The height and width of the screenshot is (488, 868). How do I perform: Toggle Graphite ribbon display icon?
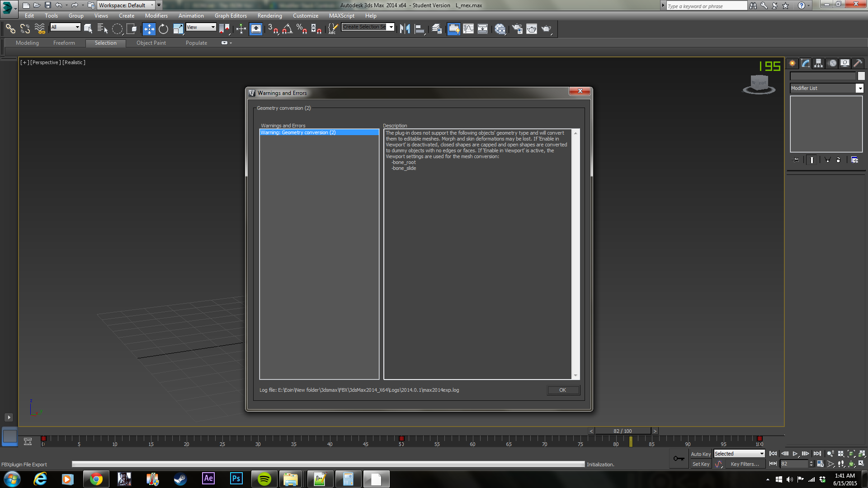[x=453, y=29]
